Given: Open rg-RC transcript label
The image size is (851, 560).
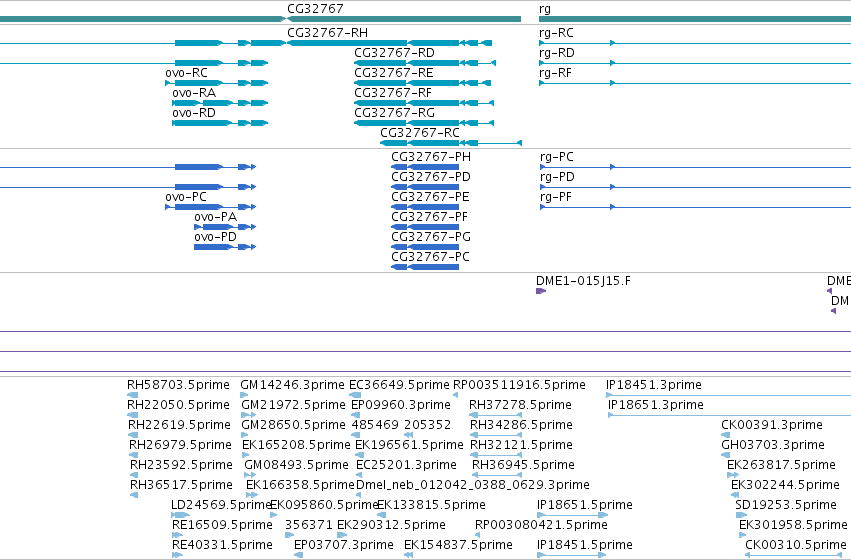Looking at the screenshot, I should coord(556,33).
